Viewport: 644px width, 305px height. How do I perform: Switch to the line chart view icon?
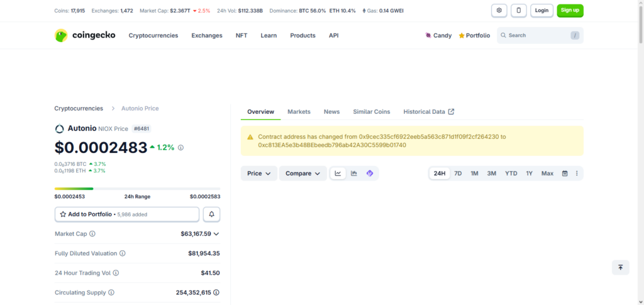[x=338, y=174]
